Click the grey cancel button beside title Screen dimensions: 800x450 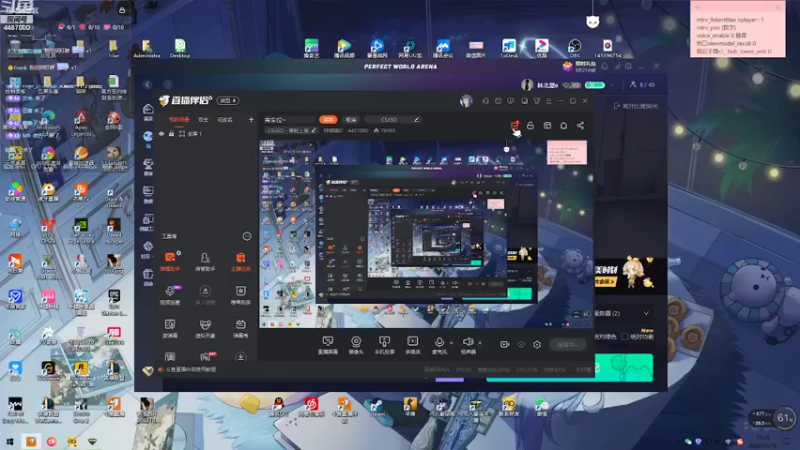point(351,119)
